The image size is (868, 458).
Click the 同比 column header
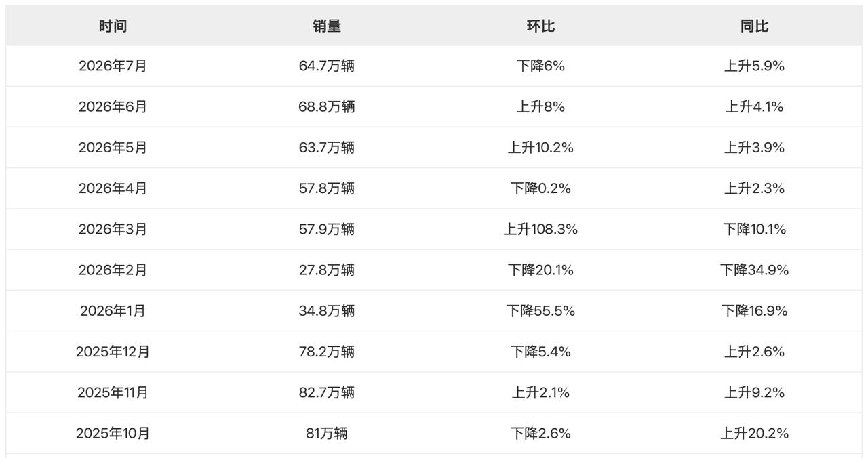(755, 26)
